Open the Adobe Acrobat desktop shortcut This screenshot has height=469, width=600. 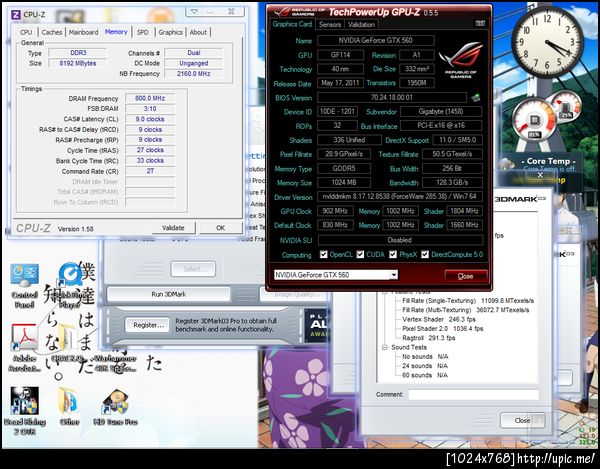(24, 348)
